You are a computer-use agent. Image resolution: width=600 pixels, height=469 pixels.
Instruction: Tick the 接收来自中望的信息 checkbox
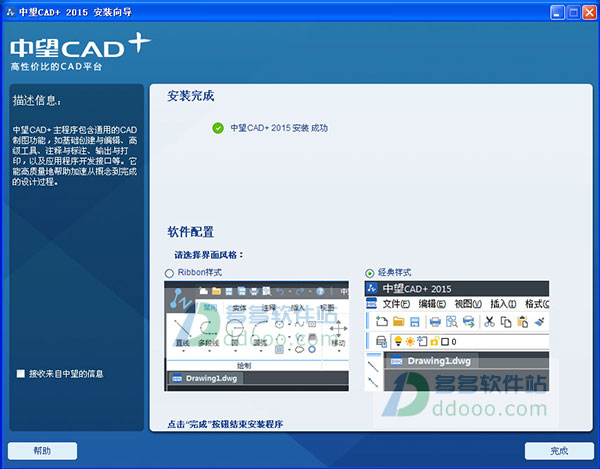[21, 373]
